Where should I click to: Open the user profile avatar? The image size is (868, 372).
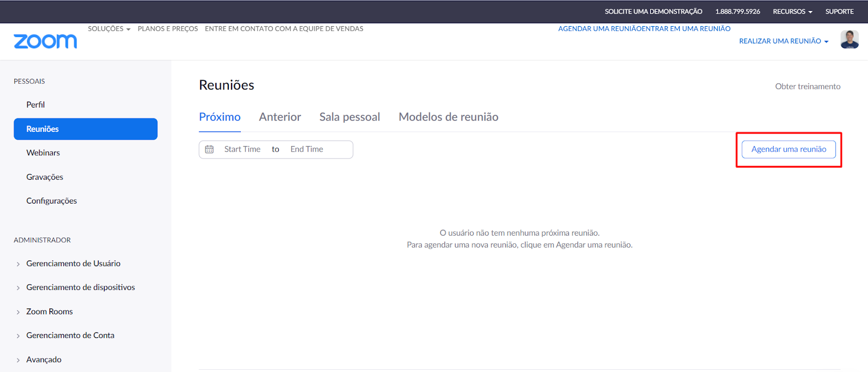coord(849,40)
